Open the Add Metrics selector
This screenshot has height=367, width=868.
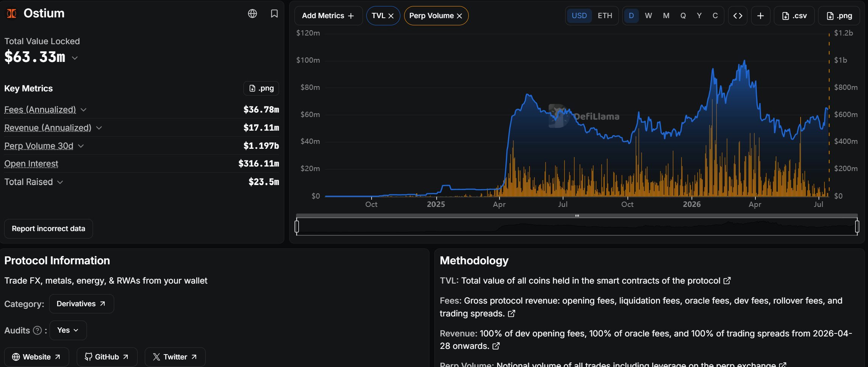(x=328, y=16)
